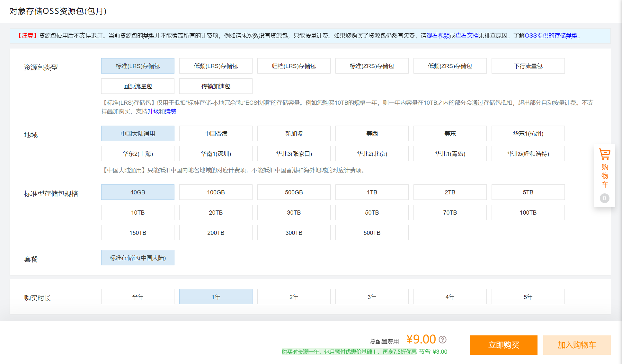Select the 3年 purchase duration
The image size is (622, 364).
click(372, 297)
